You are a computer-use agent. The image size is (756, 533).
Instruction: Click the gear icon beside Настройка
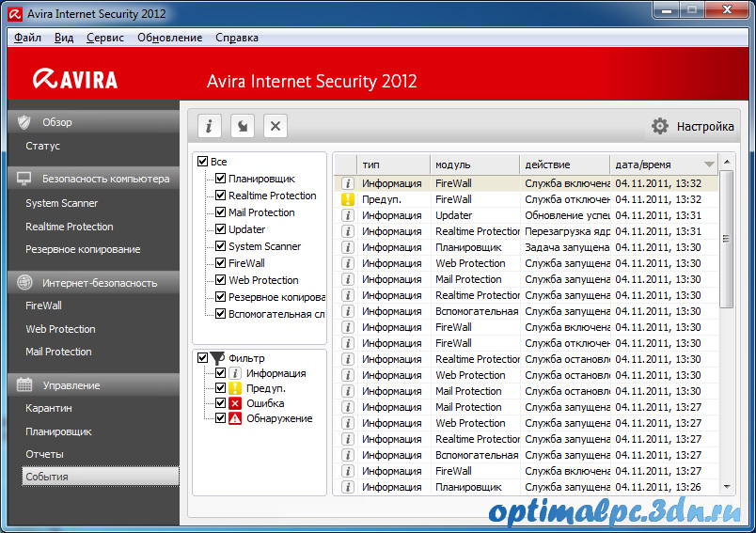point(659,126)
